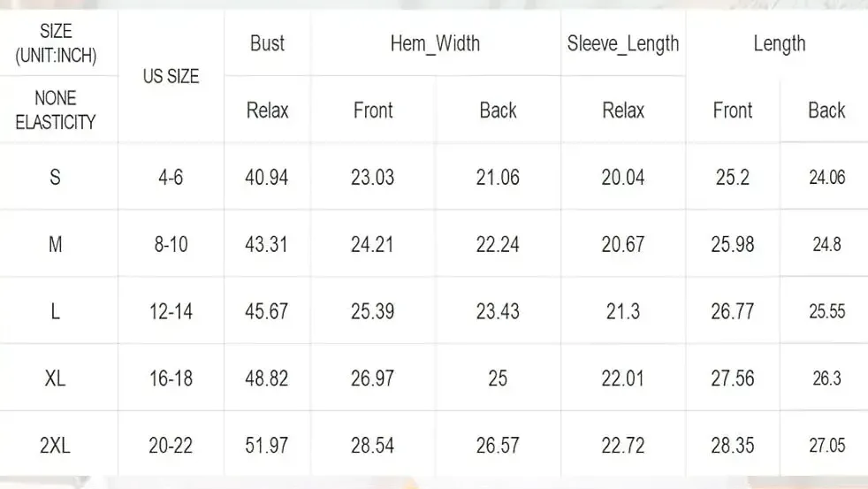The width and height of the screenshot is (868, 489).
Task: Select the US SIZE column header
Action: point(171,76)
